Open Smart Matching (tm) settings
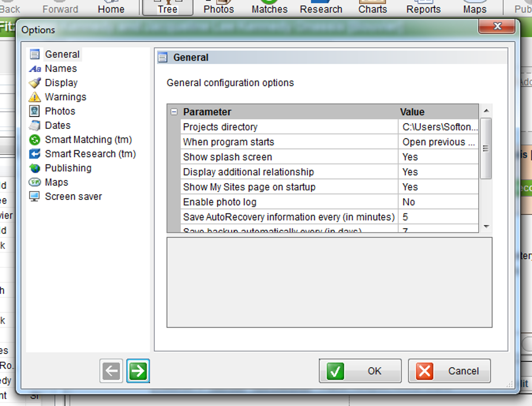Image resolution: width=532 pixels, height=406 pixels. pyautogui.click(x=89, y=140)
